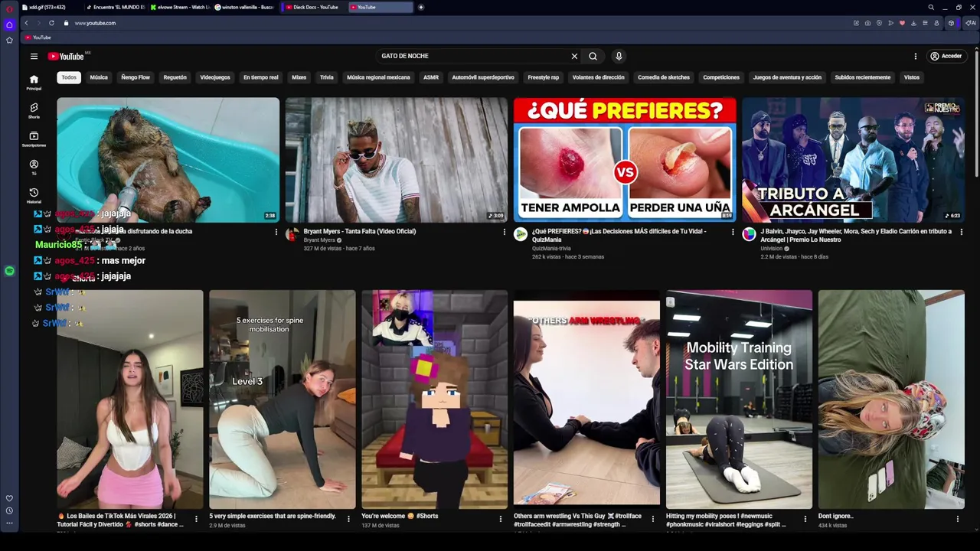Open options for You're welcome short
Viewport: 980px width, 551px height.
click(501, 519)
